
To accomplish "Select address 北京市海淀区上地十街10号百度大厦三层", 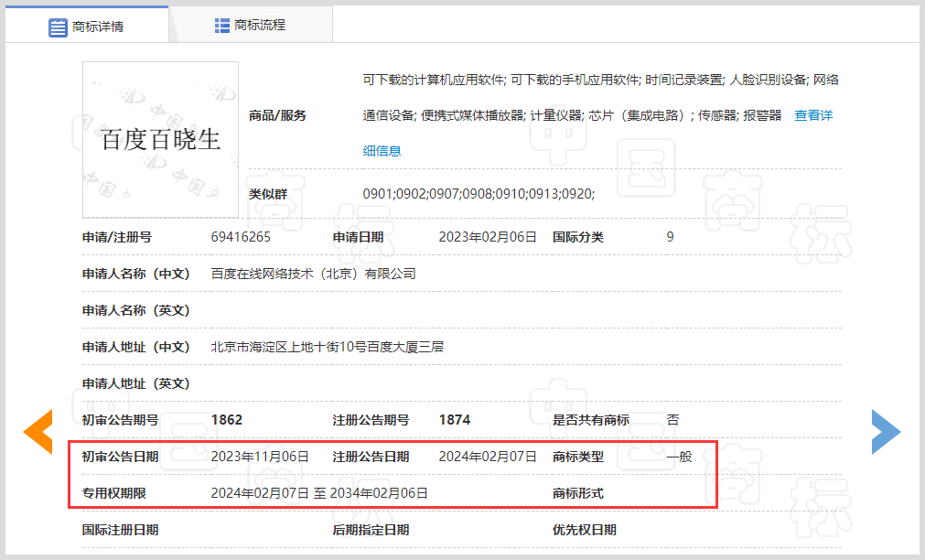I will [328, 347].
